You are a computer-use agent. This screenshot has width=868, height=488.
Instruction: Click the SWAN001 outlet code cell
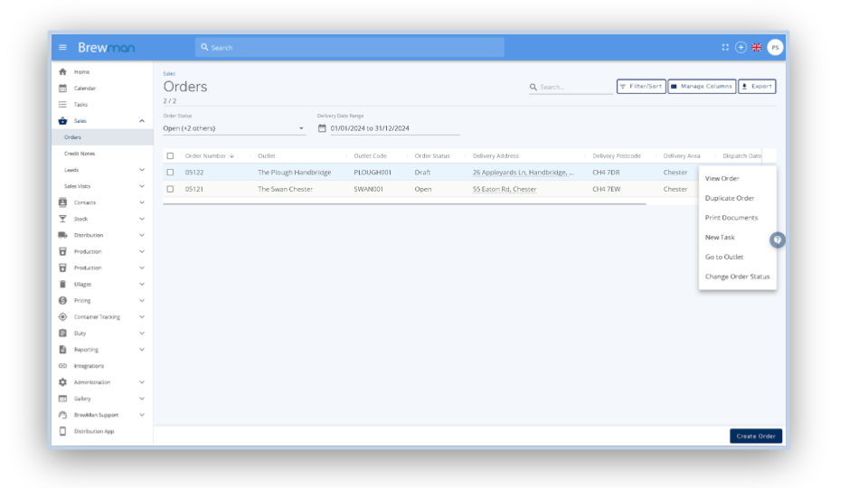tap(368, 189)
